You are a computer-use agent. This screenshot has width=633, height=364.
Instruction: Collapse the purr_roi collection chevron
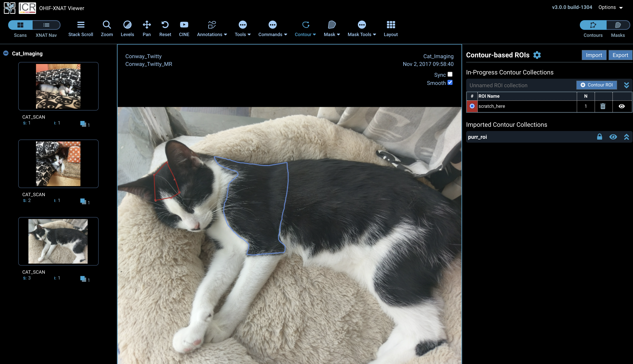coord(626,137)
